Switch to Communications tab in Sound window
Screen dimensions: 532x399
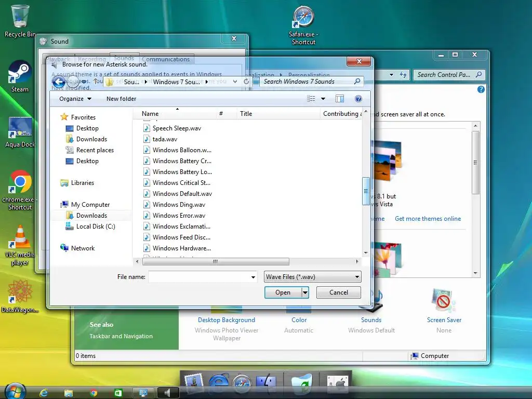(x=166, y=59)
